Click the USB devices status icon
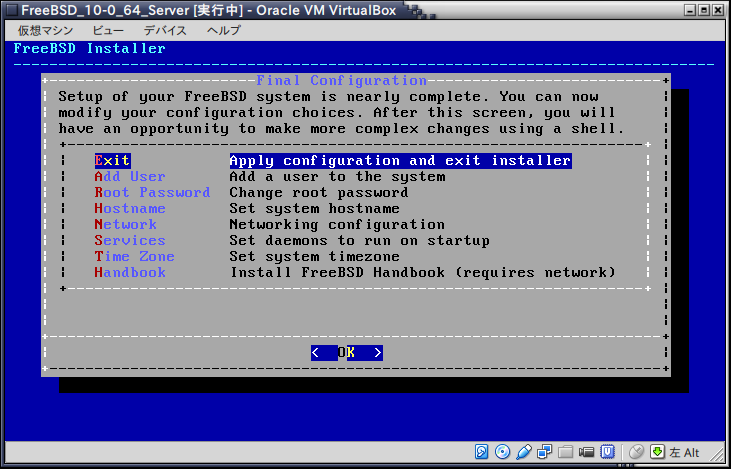The image size is (731, 469). coord(524,451)
